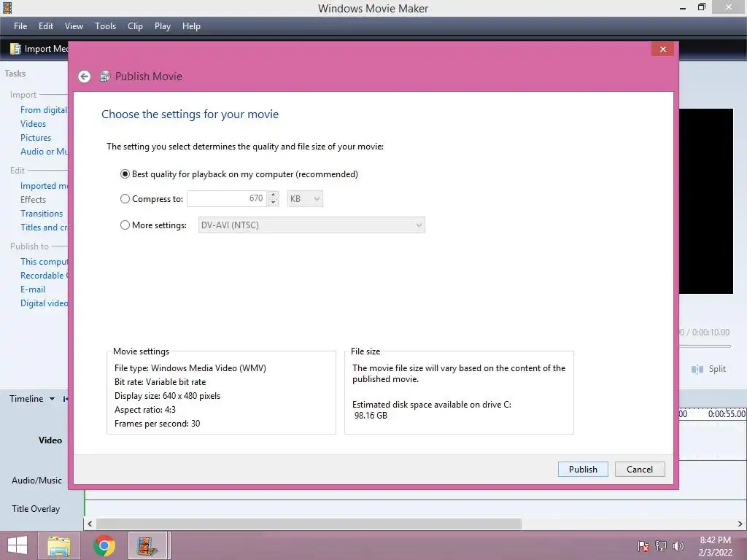Click the Pictures import link
Image resolution: width=747 pixels, height=560 pixels.
[x=36, y=138]
